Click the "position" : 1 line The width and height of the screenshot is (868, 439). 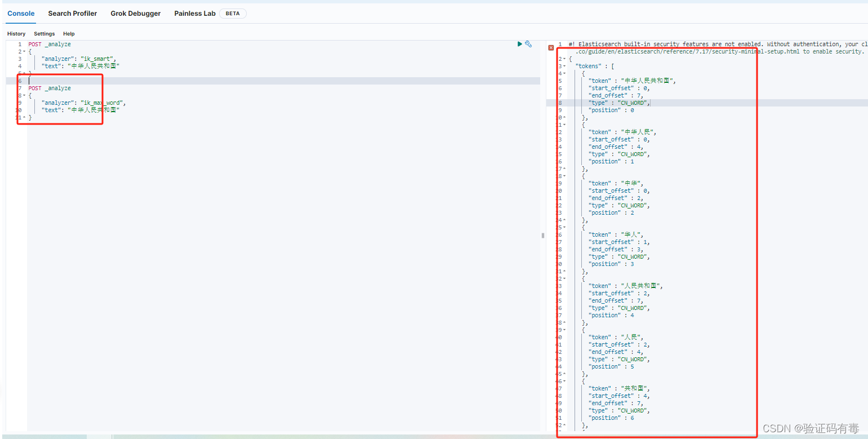click(611, 161)
